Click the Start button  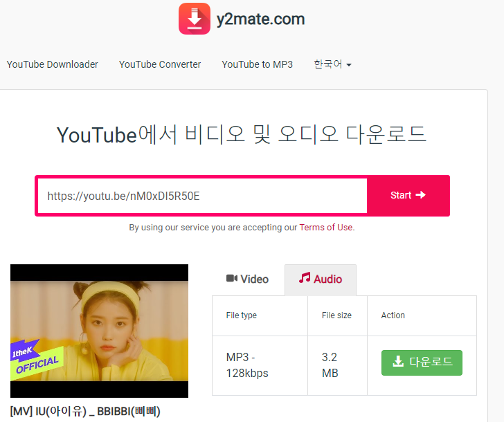tap(408, 195)
